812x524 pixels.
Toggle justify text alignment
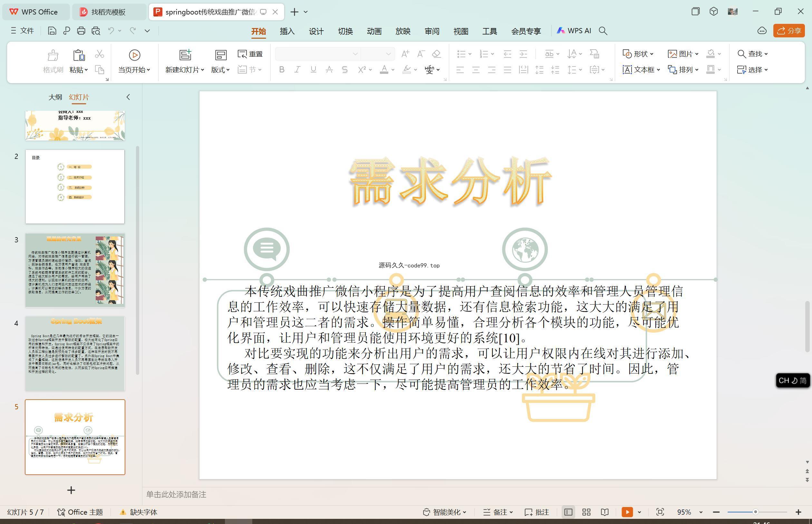(508, 70)
